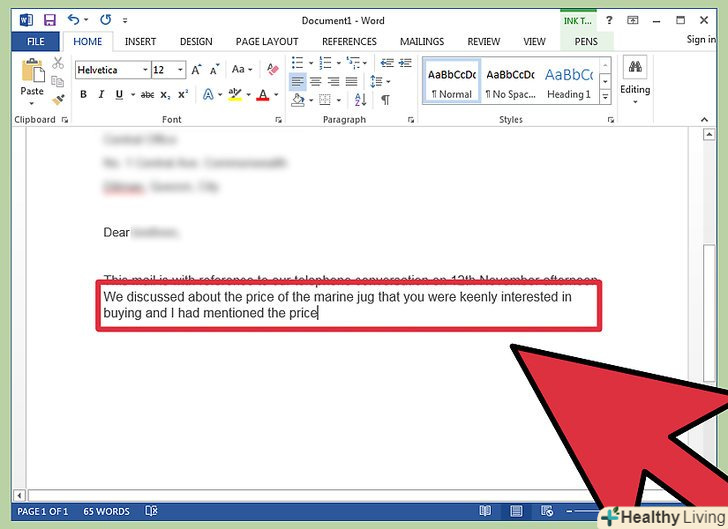Justify the paragraph text

[x=351, y=82]
